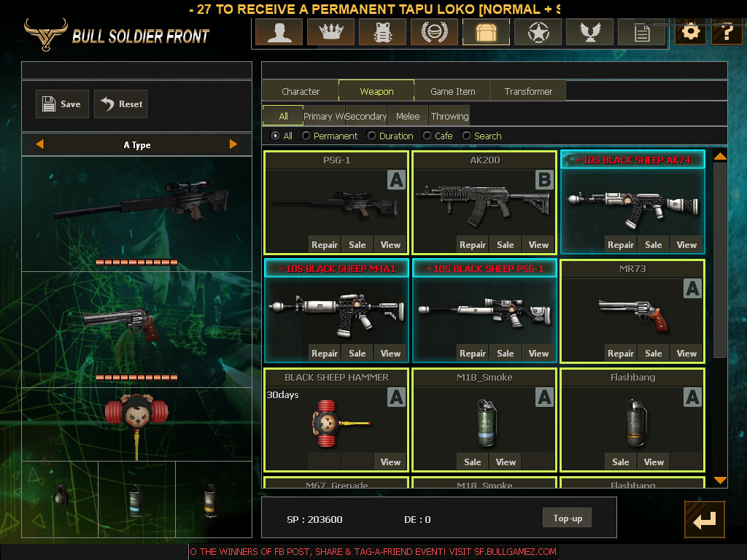This screenshot has height=560, width=747.
Task: Open the document notes icon
Action: [x=641, y=33]
